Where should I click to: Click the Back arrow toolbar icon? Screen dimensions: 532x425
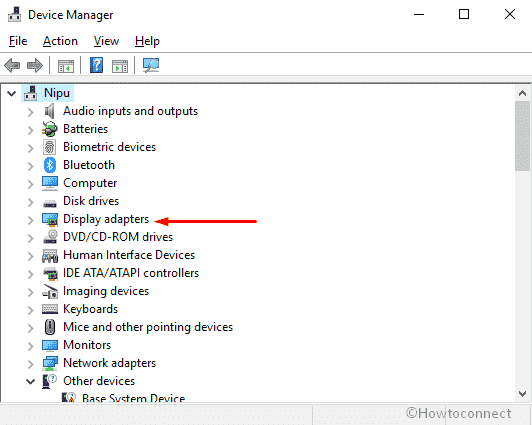(12, 65)
